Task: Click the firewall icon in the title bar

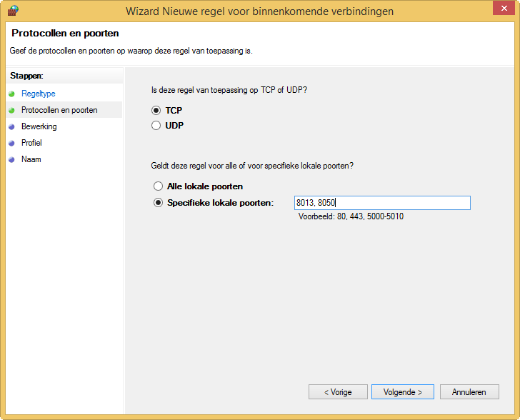Action: tap(12, 11)
